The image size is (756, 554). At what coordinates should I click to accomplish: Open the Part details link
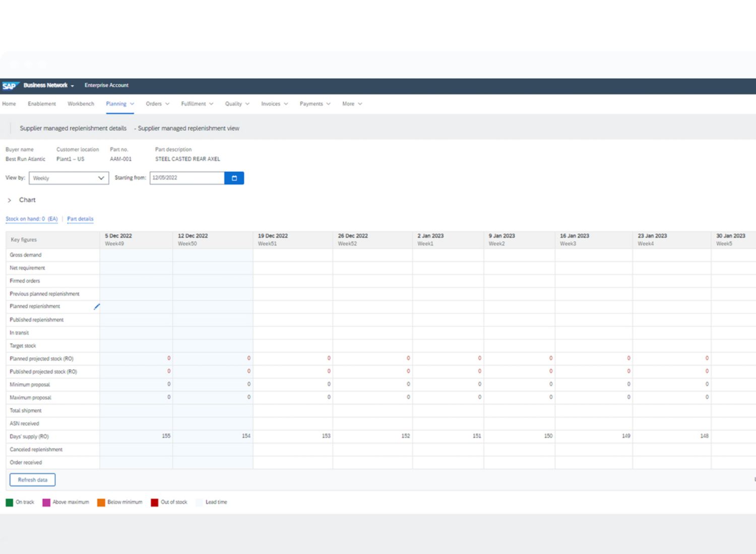[80, 219]
